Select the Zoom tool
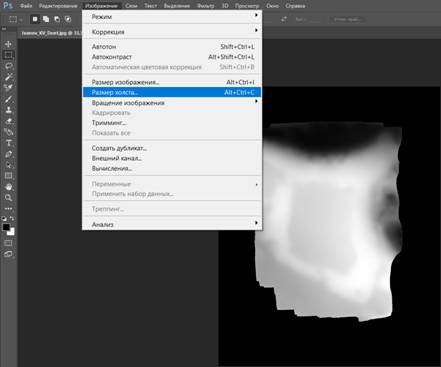 pyautogui.click(x=8, y=198)
